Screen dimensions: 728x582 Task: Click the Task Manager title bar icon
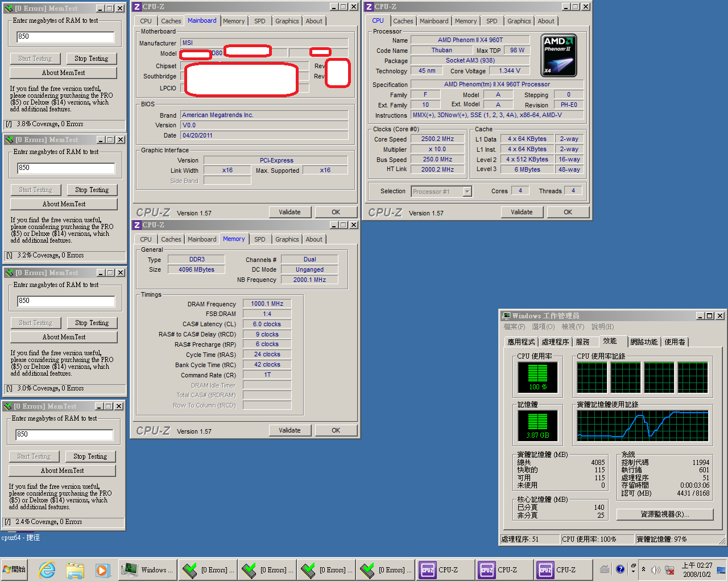pos(506,316)
